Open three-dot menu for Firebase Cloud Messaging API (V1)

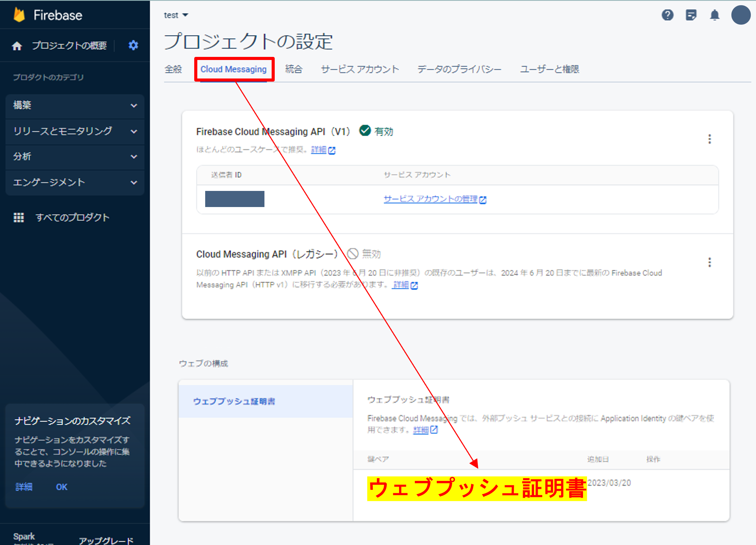pyautogui.click(x=709, y=139)
